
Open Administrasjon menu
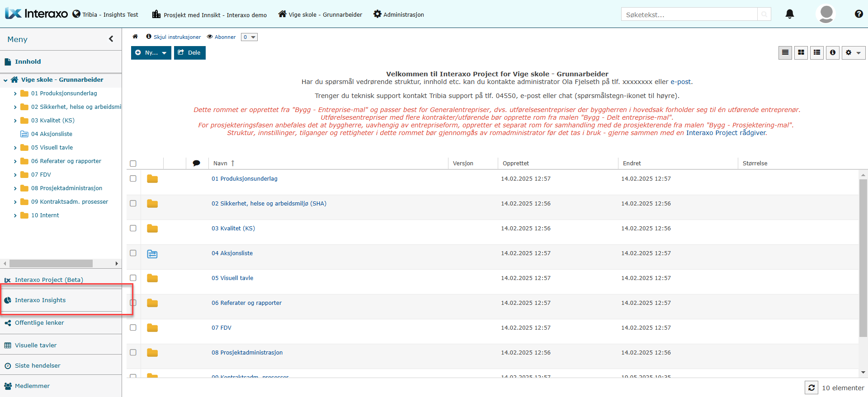click(x=399, y=14)
